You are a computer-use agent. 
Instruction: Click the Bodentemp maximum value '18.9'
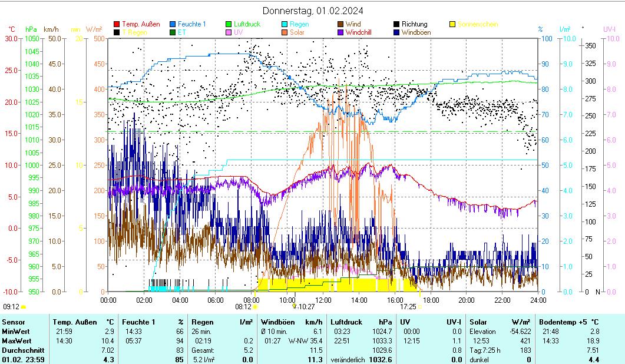[593, 341]
